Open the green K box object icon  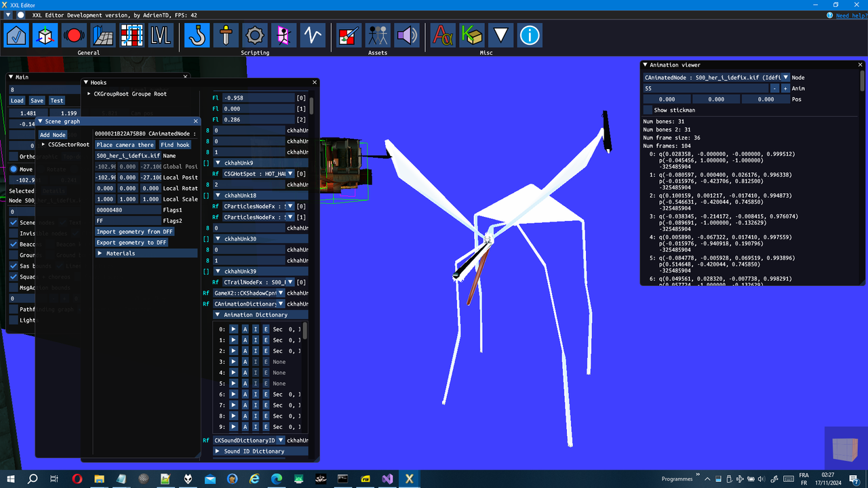pyautogui.click(x=471, y=35)
